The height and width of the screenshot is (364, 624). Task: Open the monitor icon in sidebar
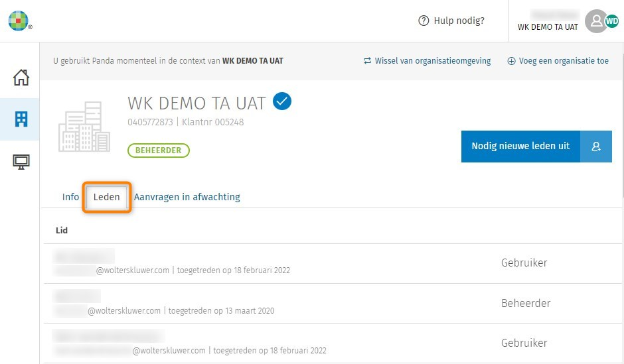click(x=21, y=161)
